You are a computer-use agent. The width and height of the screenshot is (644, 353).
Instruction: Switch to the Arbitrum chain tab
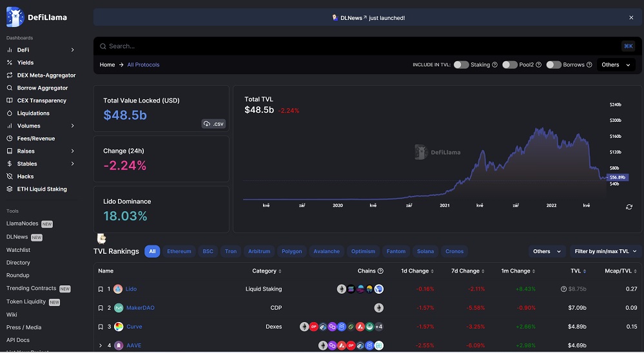pos(259,251)
